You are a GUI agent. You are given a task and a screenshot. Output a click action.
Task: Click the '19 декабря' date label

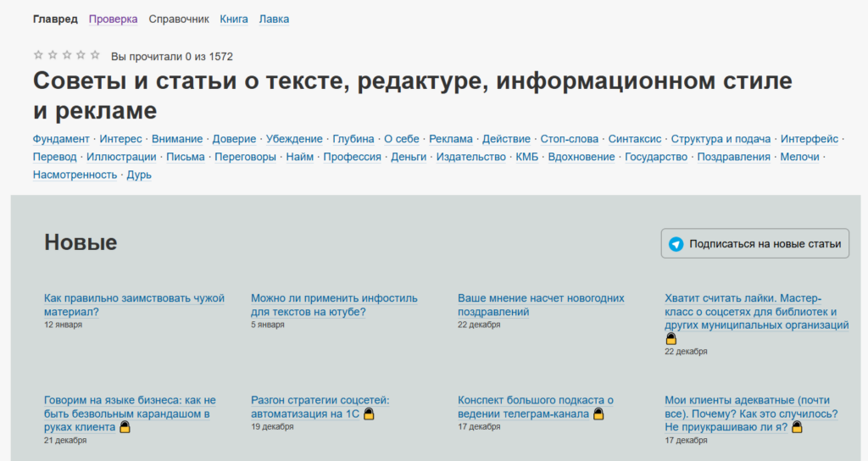(x=272, y=427)
